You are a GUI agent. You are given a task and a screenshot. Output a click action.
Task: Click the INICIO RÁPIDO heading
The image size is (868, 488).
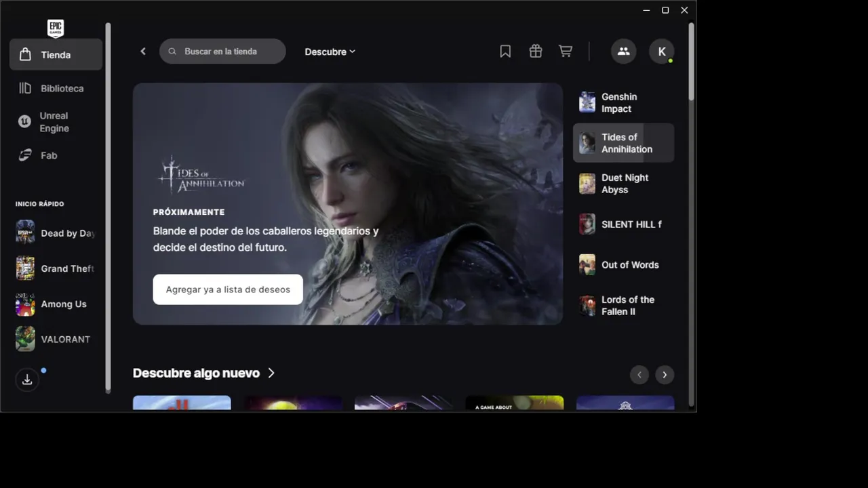[x=40, y=204]
